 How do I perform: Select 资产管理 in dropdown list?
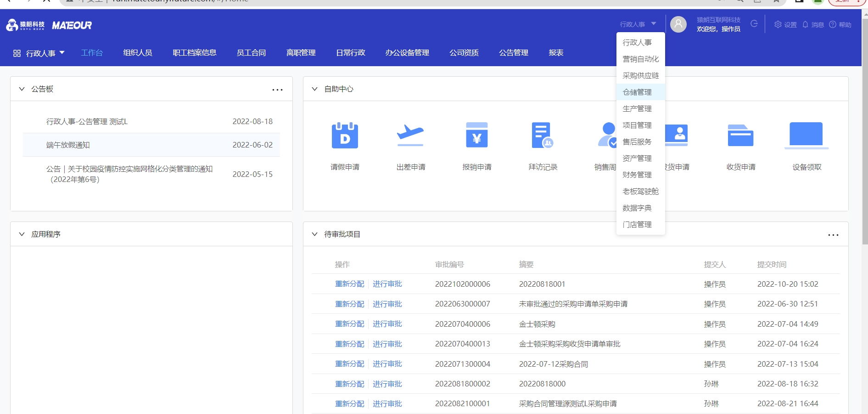click(x=640, y=158)
